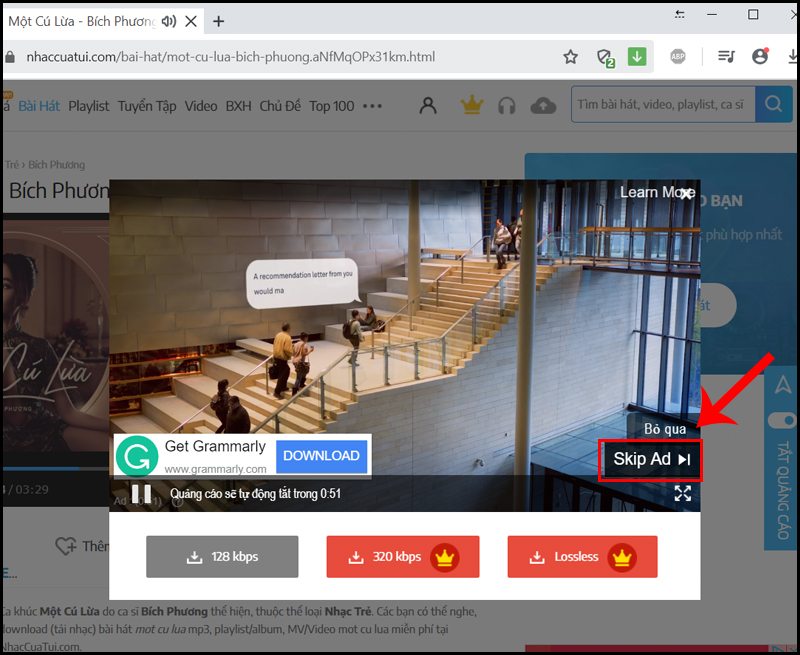The width and height of the screenshot is (800, 655).
Task: Open the user account icon on site
Action: coord(428,106)
